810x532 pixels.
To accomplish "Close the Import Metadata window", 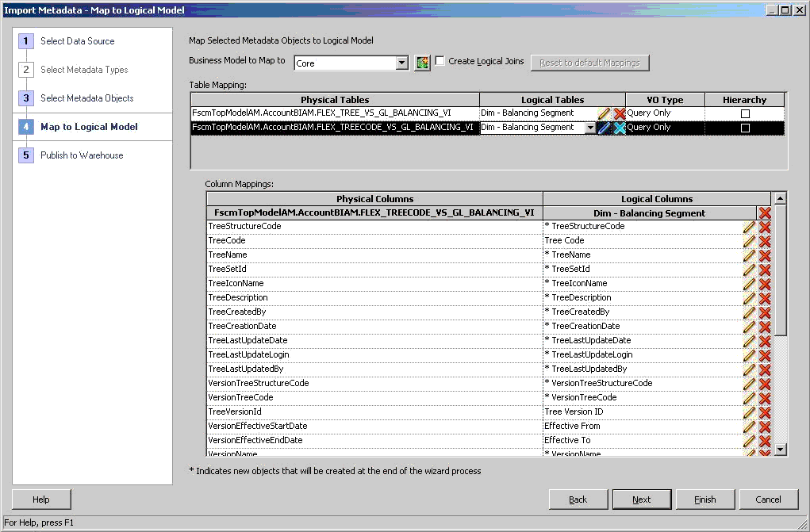I will click(x=799, y=10).
